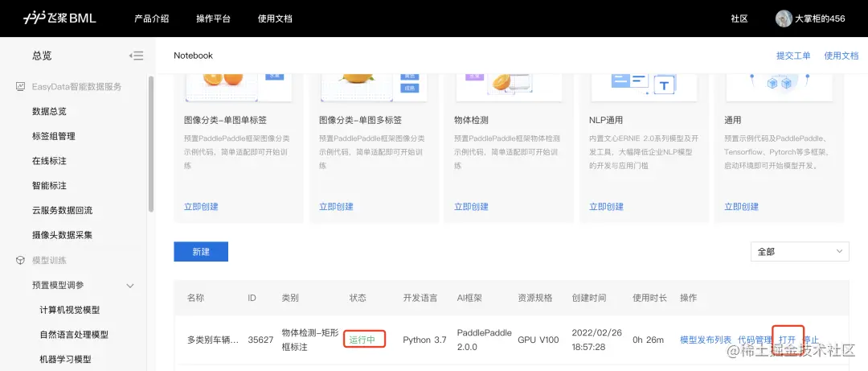Click 立即创建 under 通用 card

click(x=741, y=206)
